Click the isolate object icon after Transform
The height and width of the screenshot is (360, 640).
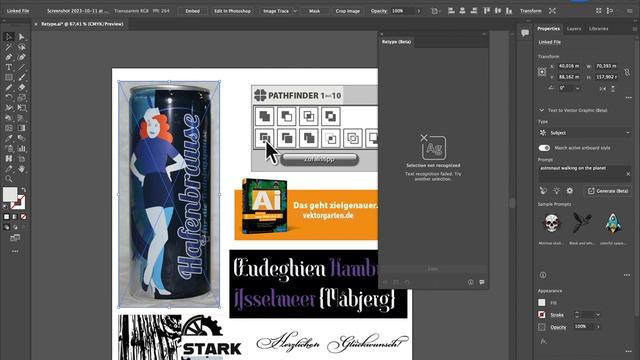[x=552, y=11]
